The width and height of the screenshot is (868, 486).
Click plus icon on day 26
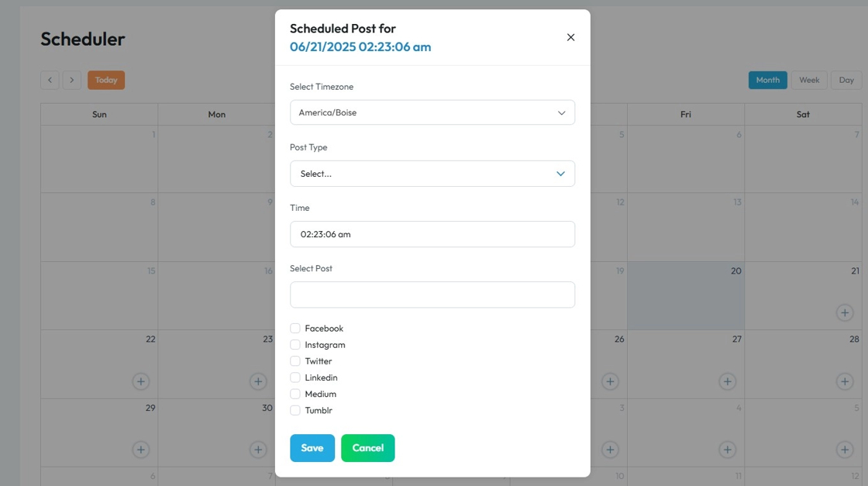coord(610,381)
